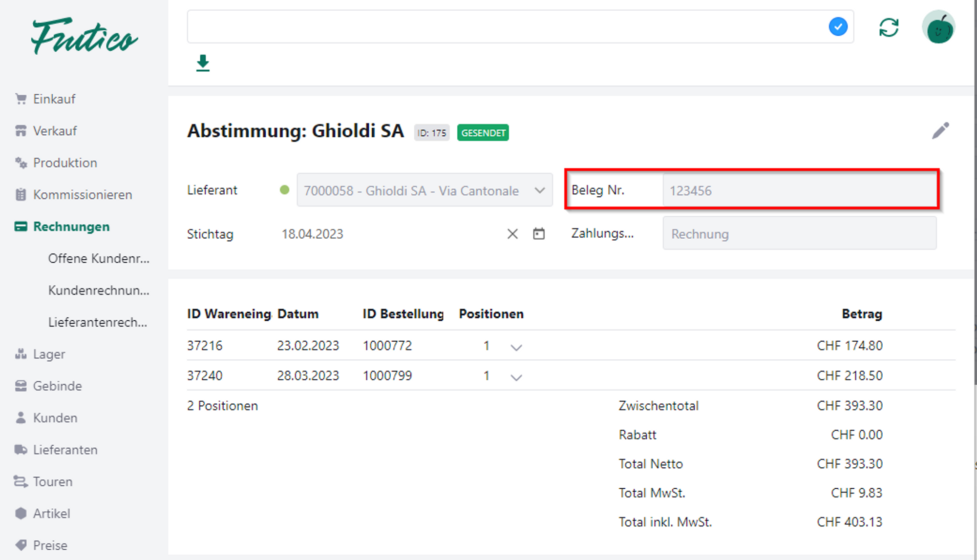The height and width of the screenshot is (560, 977).
Task: Expand positions for Wareneingang 37216
Action: 516,347
